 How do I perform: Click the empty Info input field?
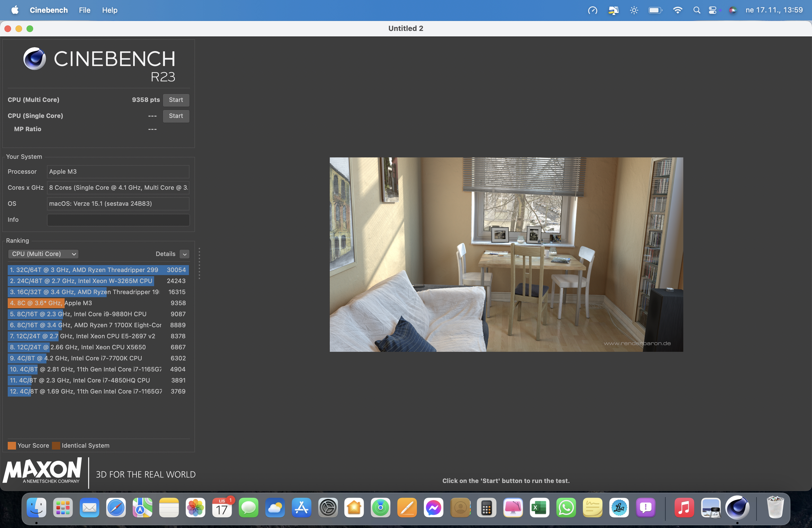(x=118, y=220)
